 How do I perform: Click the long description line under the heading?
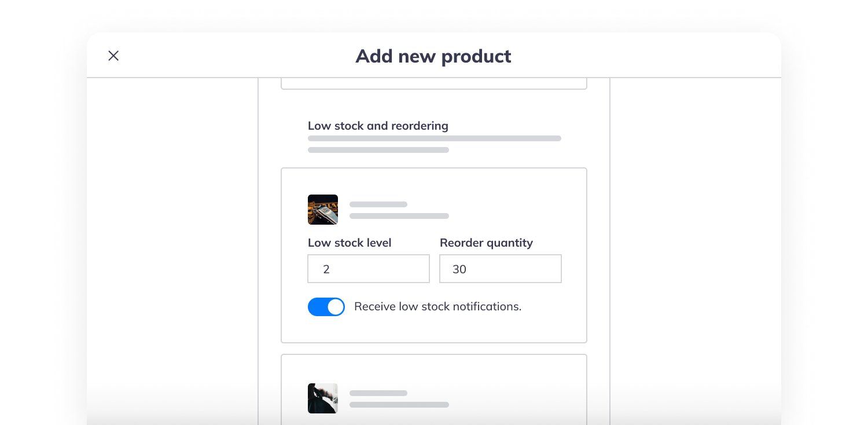(x=435, y=138)
